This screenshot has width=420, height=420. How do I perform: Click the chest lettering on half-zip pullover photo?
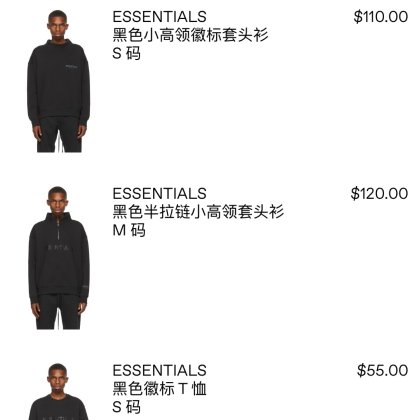(58, 248)
